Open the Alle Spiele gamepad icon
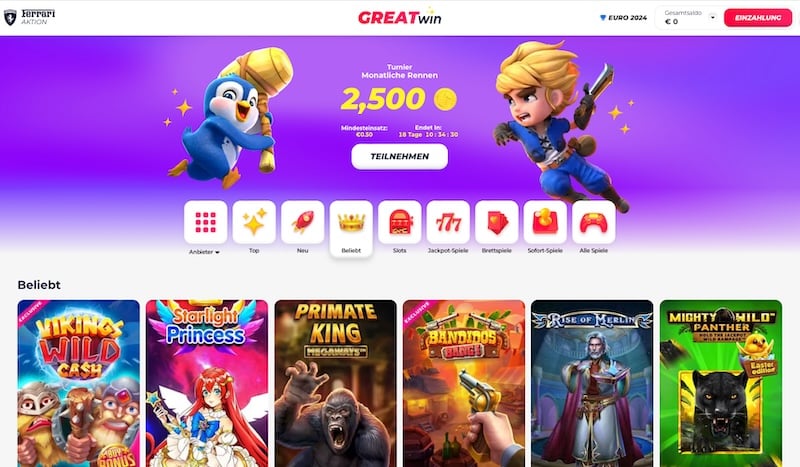This screenshot has width=800, height=467. (x=593, y=222)
